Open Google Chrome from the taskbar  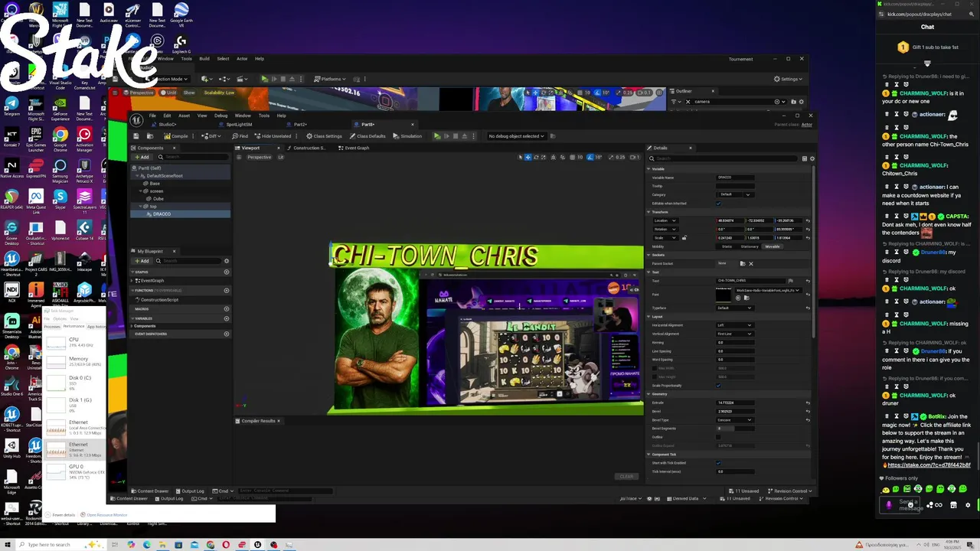coord(211,545)
